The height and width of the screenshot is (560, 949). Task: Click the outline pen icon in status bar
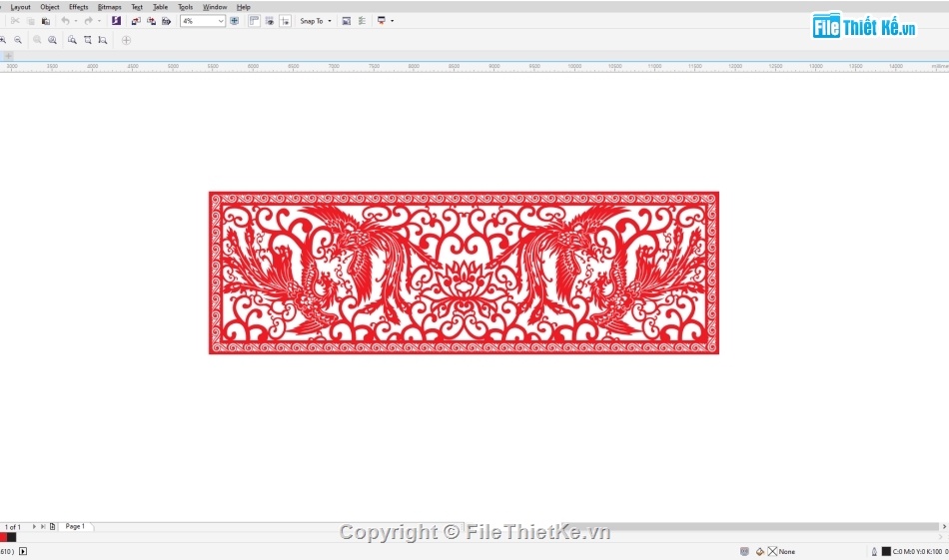coord(874,552)
